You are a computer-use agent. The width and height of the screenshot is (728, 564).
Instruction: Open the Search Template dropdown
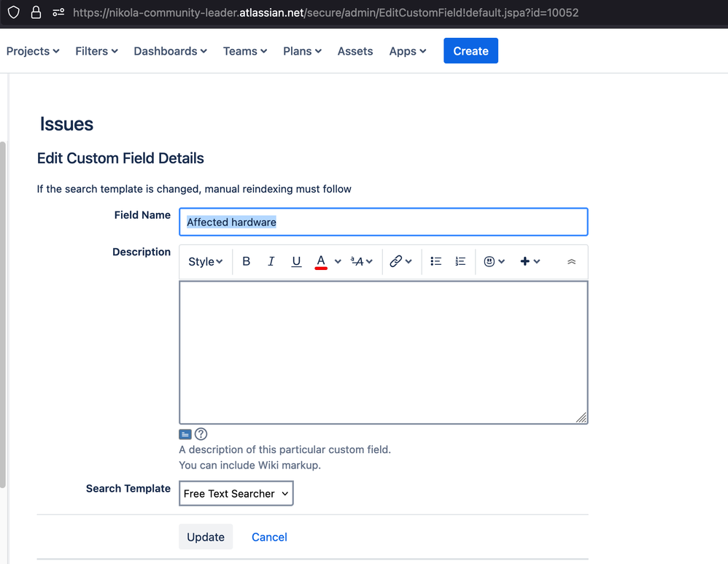(x=236, y=493)
